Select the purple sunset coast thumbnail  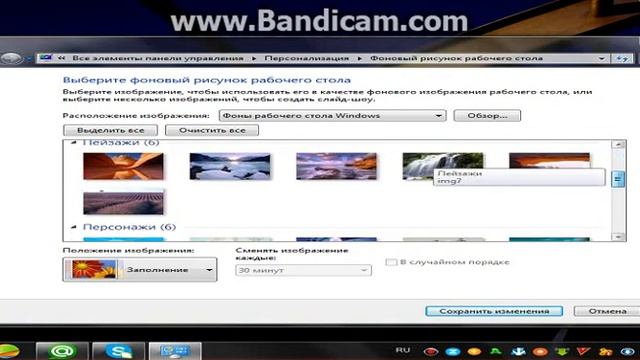336,166
